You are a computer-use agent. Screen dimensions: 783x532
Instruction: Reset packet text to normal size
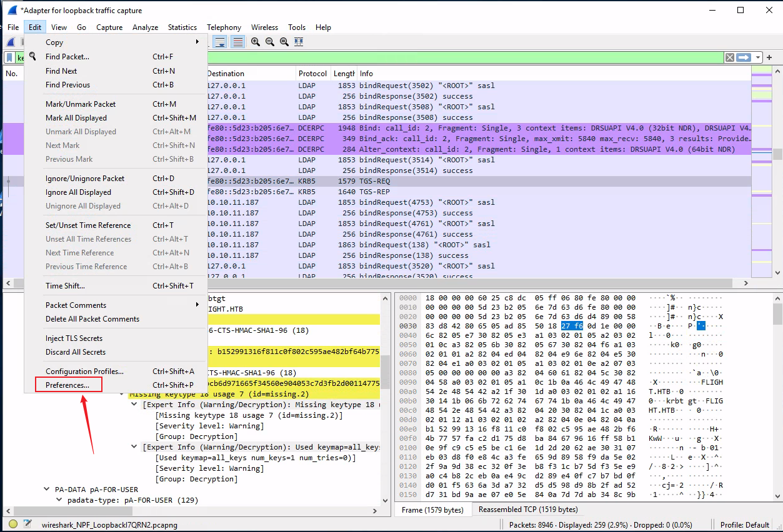pos(284,42)
